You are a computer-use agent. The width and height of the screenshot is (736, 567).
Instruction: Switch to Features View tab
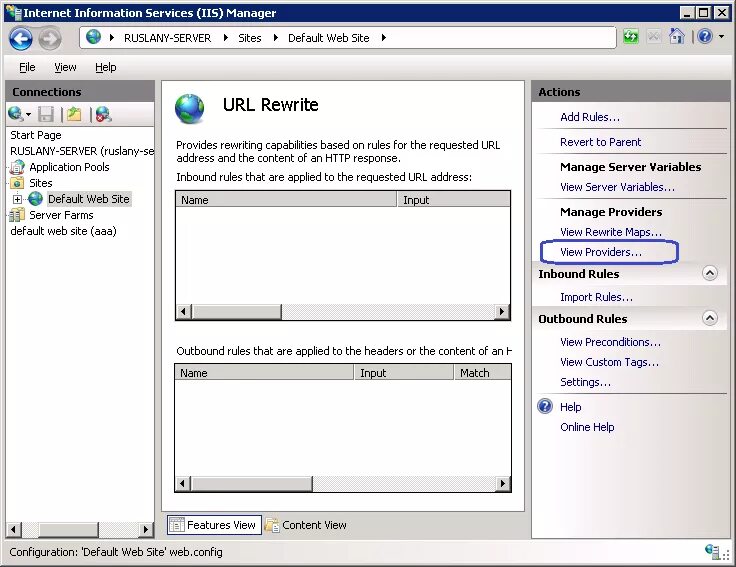214,525
